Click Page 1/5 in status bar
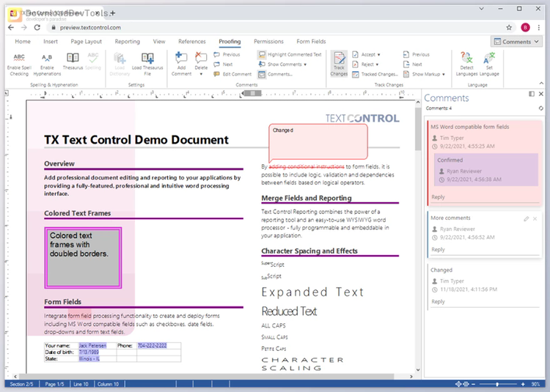This screenshot has width=550, height=392. [55, 384]
